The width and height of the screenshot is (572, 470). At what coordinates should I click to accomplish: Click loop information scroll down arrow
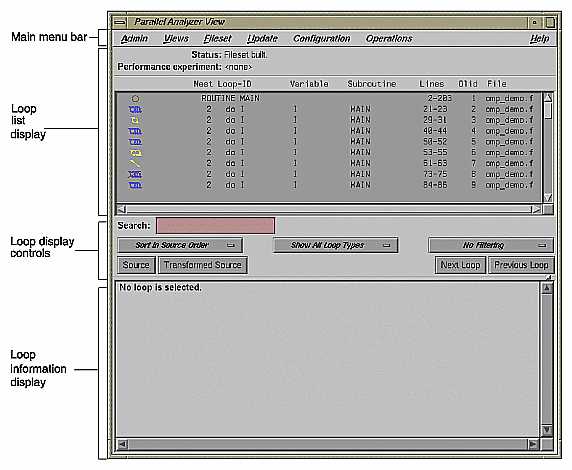tap(546, 430)
